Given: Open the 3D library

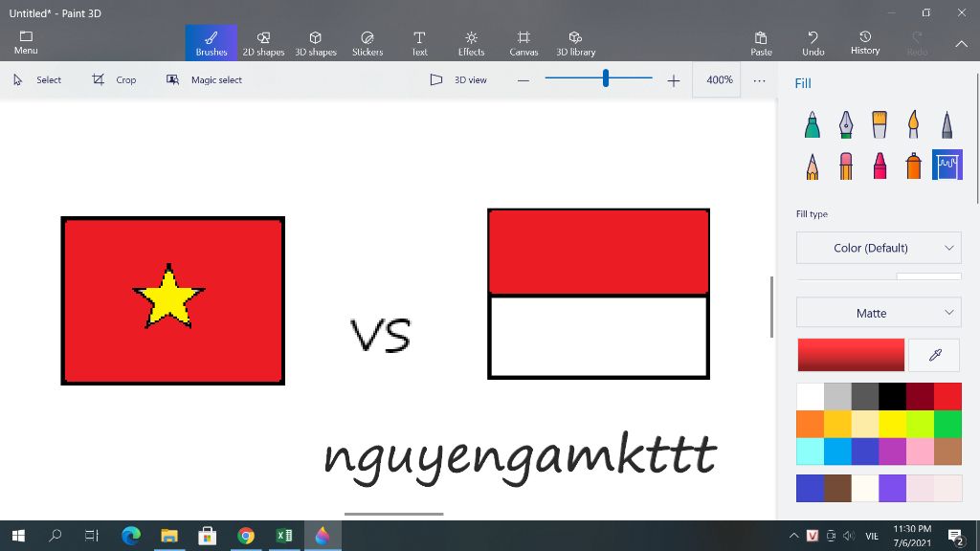Looking at the screenshot, I should [x=575, y=43].
